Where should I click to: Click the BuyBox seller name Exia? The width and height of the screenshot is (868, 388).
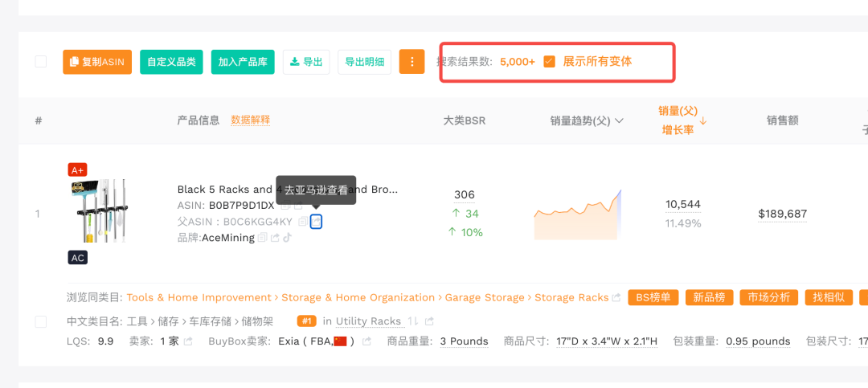[x=289, y=341]
